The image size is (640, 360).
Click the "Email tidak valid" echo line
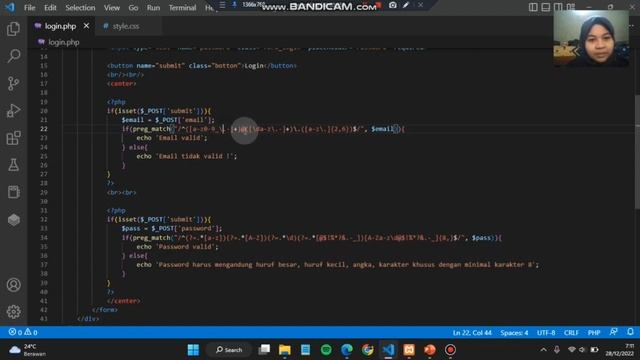tap(187, 156)
